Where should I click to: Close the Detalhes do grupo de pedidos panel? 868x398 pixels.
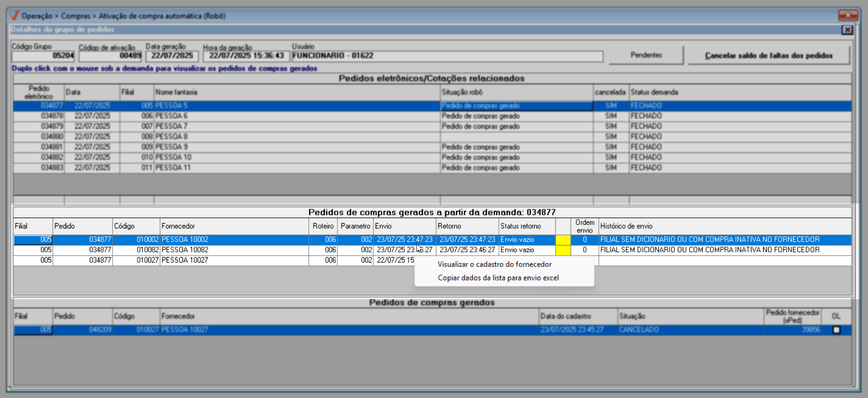847,30
